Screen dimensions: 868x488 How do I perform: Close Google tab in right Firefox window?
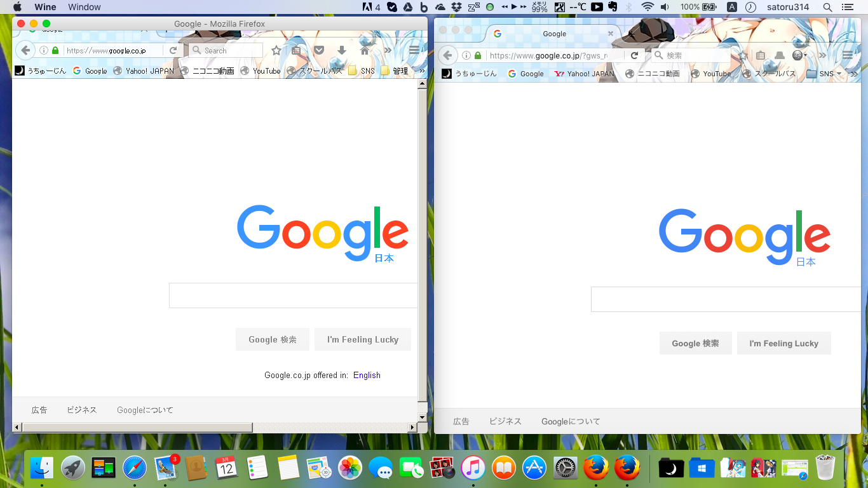pyautogui.click(x=611, y=34)
